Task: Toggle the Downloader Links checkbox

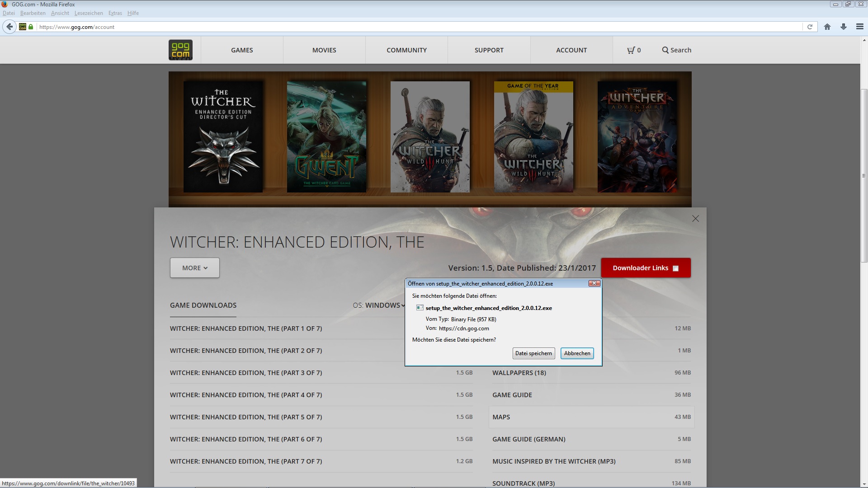Action: point(675,268)
